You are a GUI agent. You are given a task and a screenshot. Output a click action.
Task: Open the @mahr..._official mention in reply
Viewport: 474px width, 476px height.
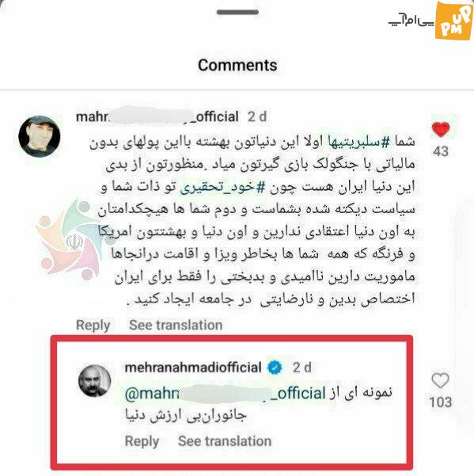[225, 394]
